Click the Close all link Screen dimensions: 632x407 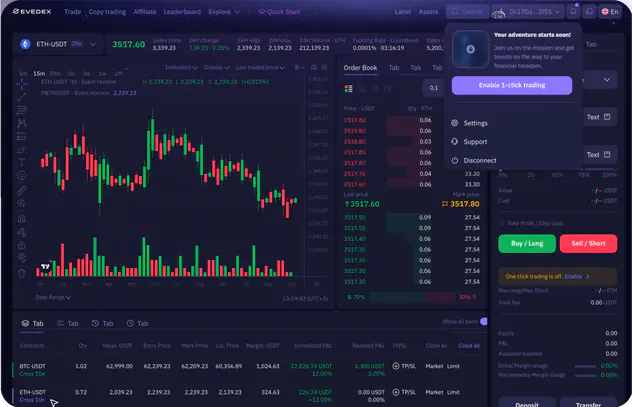click(x=469, y=345)
